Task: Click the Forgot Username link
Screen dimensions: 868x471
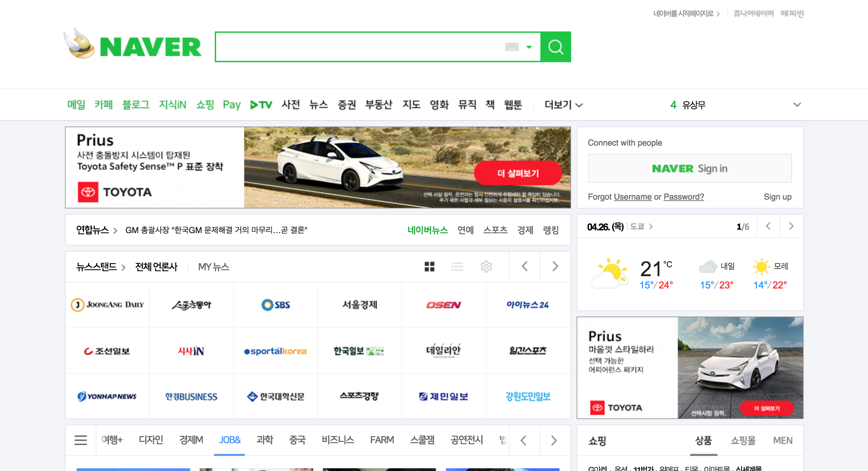Action: [633, 197]
